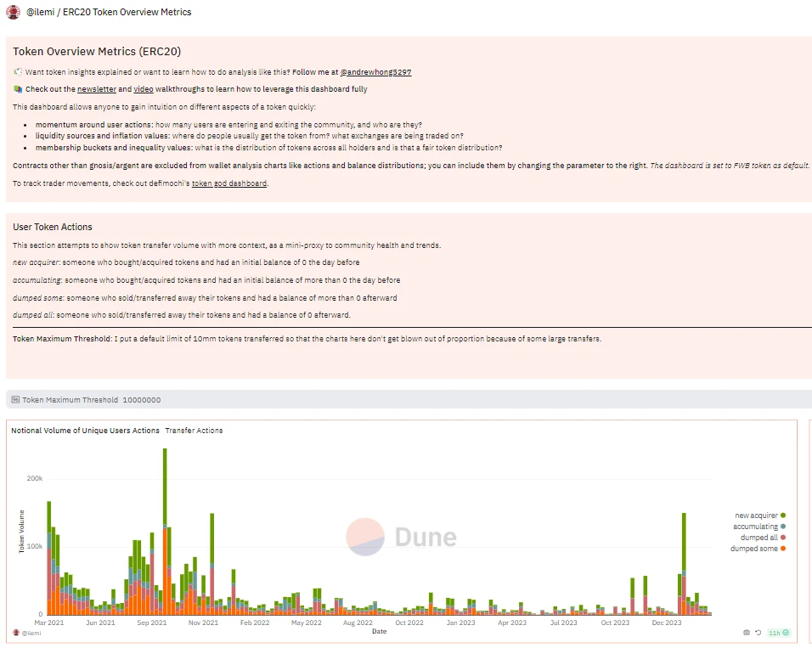Open the @andrewhong5297 profile link
812x648 pixels.
pos(375,72)
